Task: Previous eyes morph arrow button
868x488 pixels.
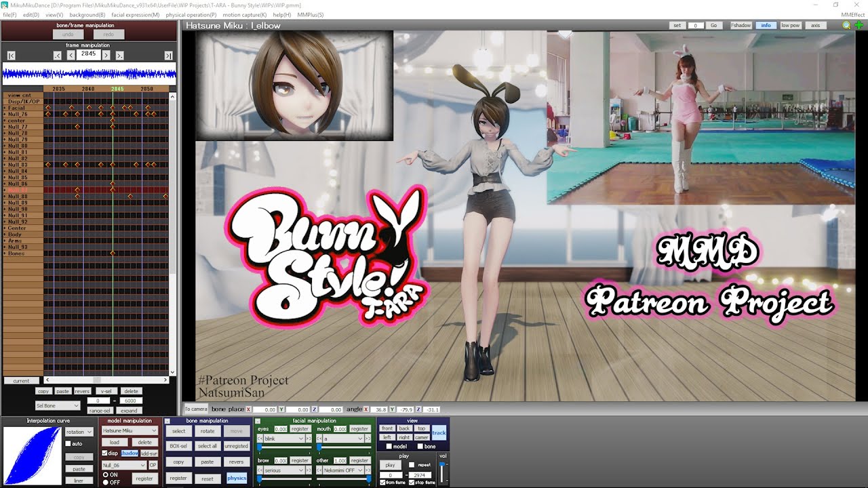Action: click(260, 439)
